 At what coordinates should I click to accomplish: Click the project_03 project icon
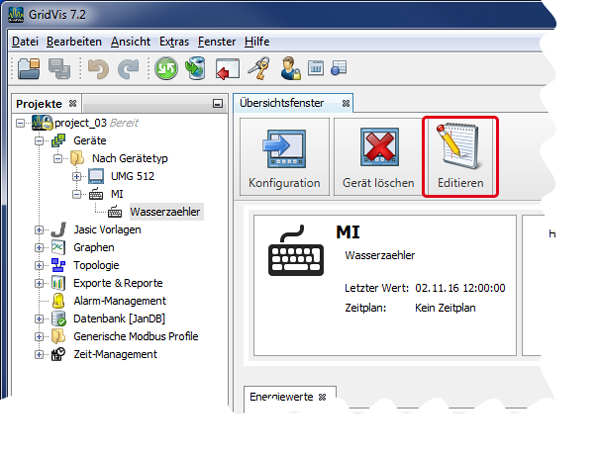pos(42,123)
